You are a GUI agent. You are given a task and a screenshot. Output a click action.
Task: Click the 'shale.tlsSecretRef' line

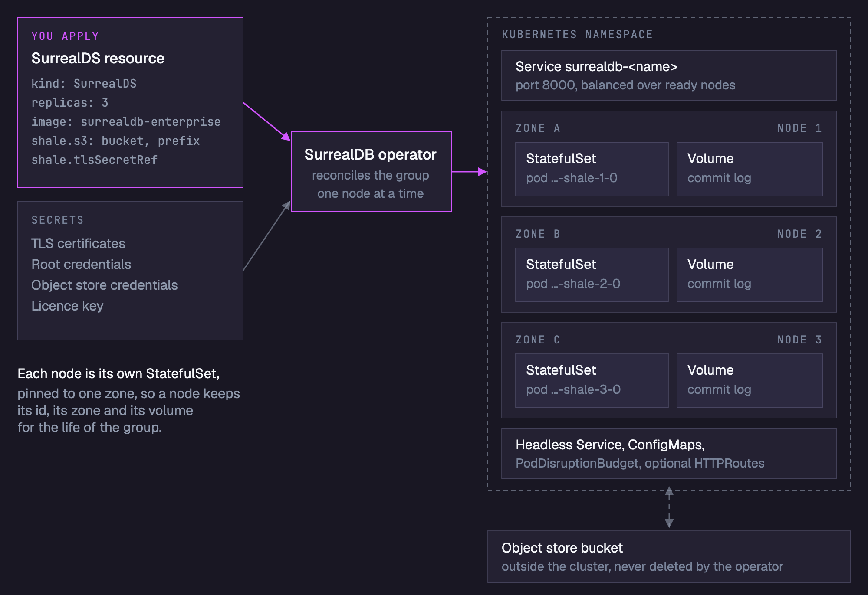click(x=94, y=160)
